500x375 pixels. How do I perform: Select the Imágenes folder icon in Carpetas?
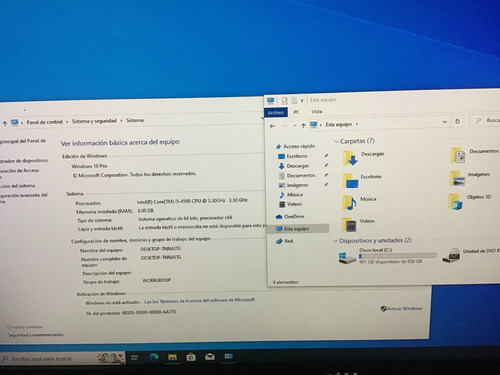tap(457, 178)
